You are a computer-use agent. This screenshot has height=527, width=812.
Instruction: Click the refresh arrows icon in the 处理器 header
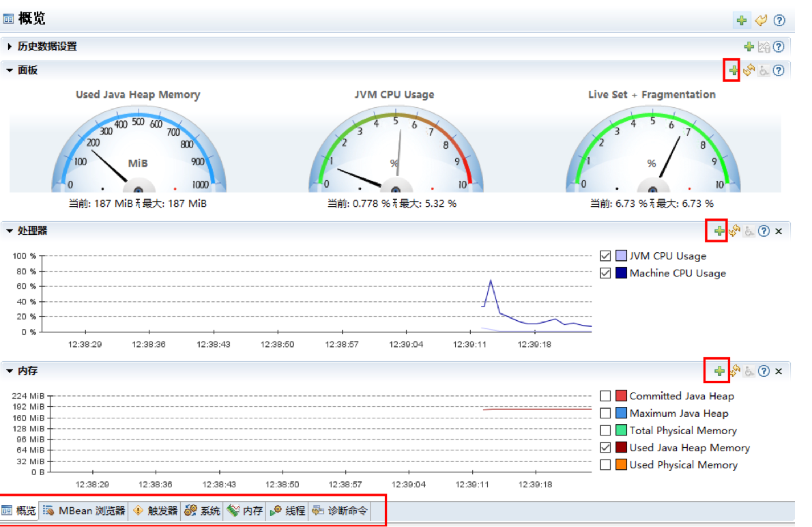pos(734,231)
